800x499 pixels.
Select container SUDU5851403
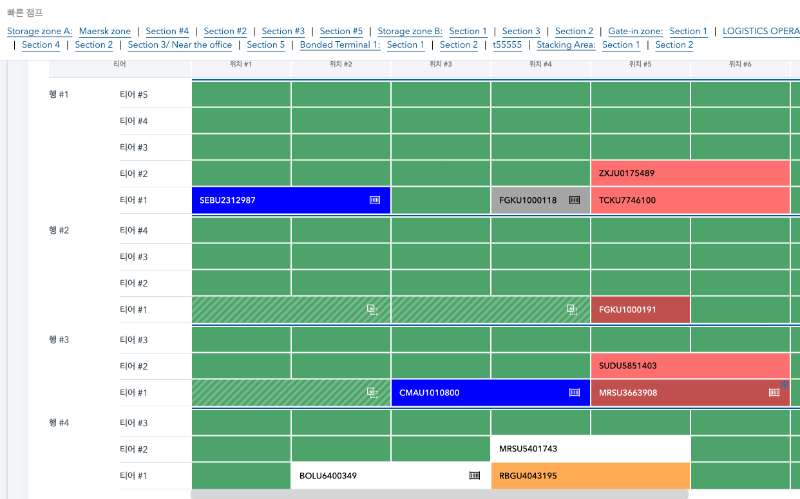690,365
